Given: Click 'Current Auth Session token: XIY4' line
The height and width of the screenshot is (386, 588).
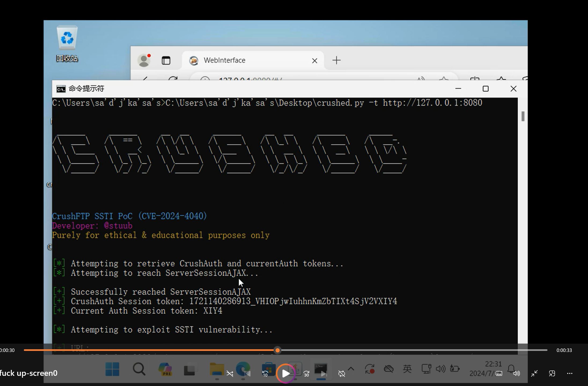Looking at the screenshot, I should tap(138, 311).
